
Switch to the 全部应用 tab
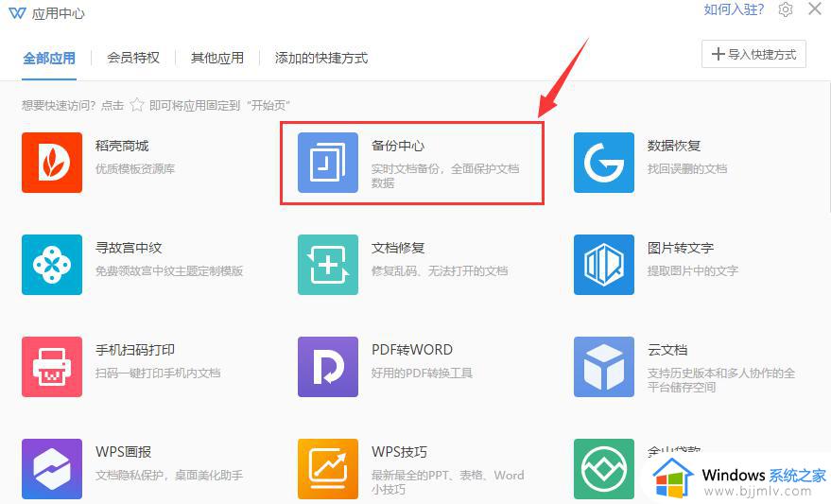click(49, 58)
